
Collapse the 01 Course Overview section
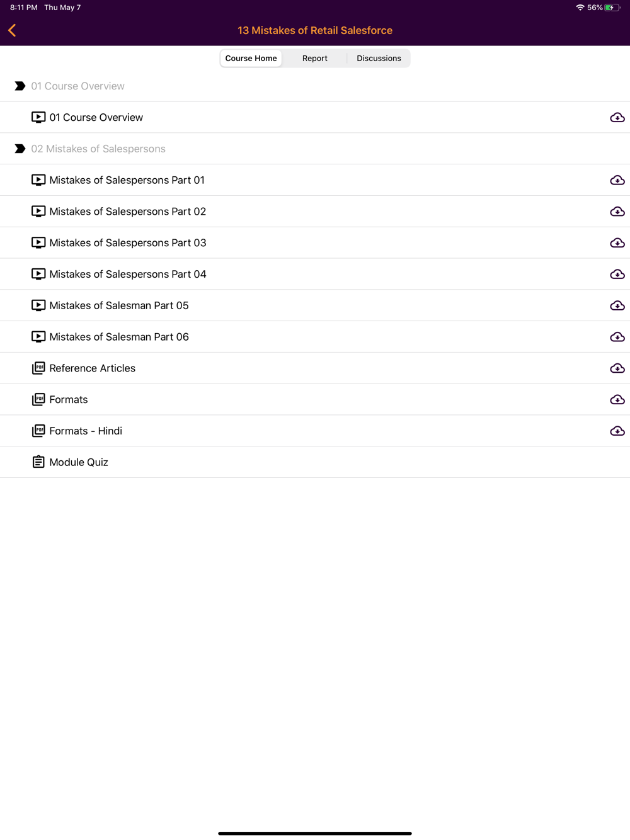(20, 86)
